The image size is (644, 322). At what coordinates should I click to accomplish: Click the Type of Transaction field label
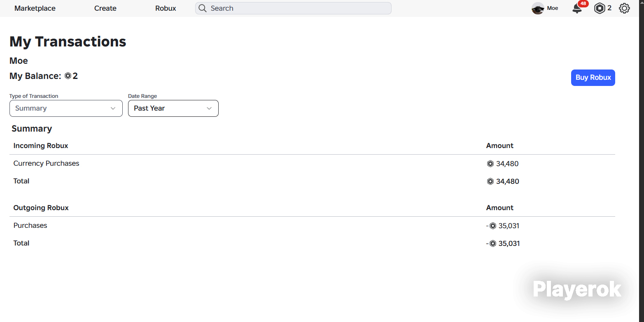34,96
